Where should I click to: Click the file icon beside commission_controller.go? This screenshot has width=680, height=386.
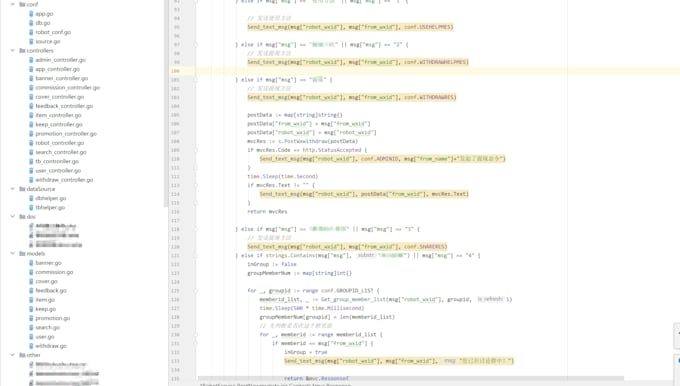(x=31, y=88)
